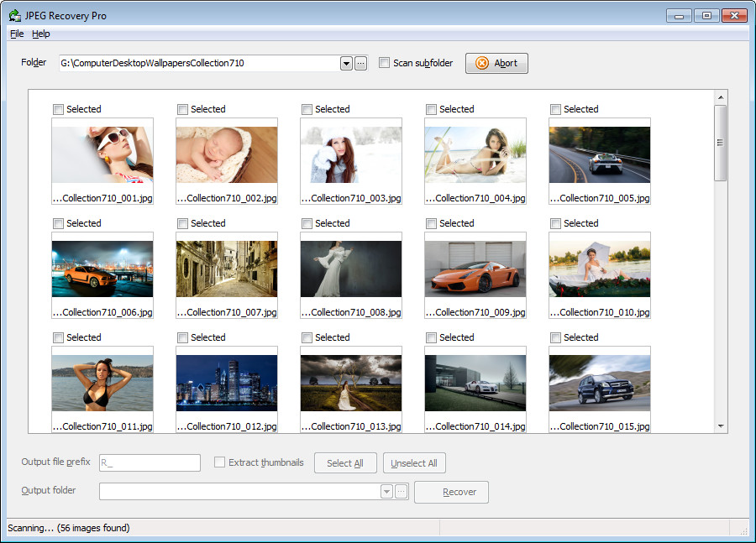Enable the Scan subfolder checkbox

click(385, 63)
